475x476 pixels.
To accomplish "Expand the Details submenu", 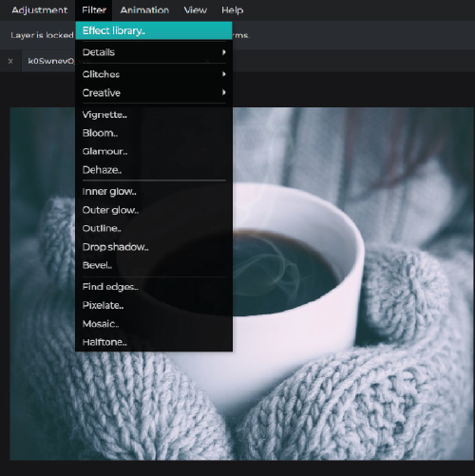I will [154, 52].
